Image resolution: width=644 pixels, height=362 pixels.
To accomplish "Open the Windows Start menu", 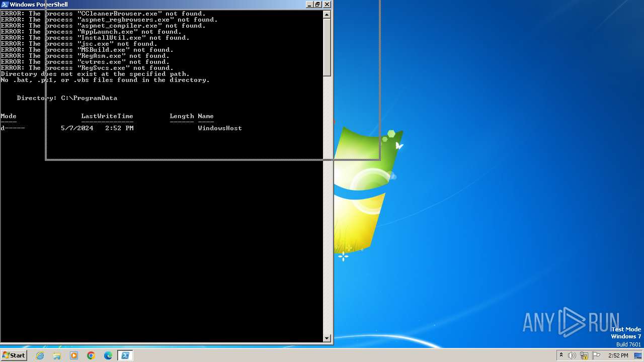I will point(14,355).
